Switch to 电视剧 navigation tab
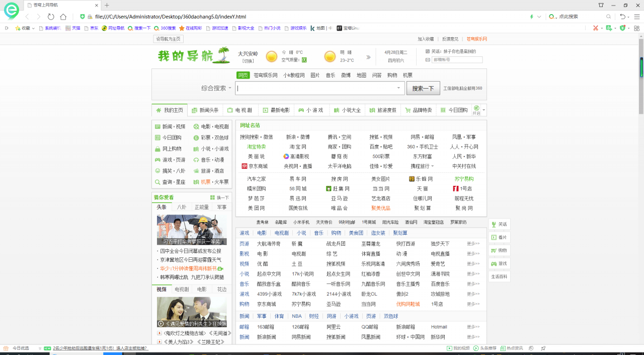The width and height of the screenshot is (644, 355). point(239,110)
